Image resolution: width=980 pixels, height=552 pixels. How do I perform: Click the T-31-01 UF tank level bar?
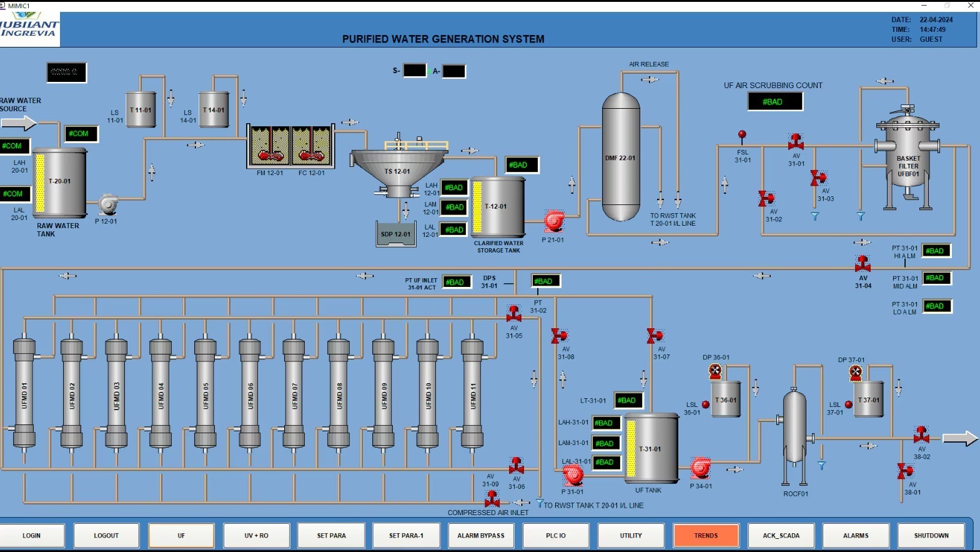tap(631, 448)
